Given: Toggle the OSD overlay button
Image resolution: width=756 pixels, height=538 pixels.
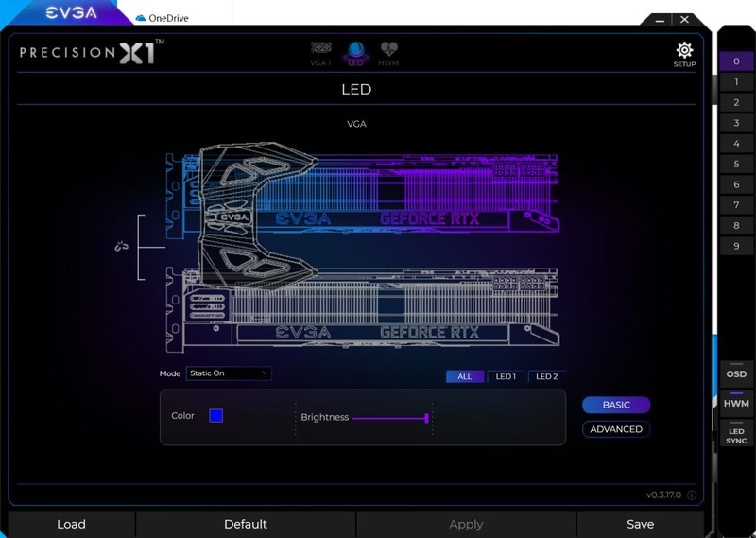Looking at the screenshot, I should pos(736,373).
